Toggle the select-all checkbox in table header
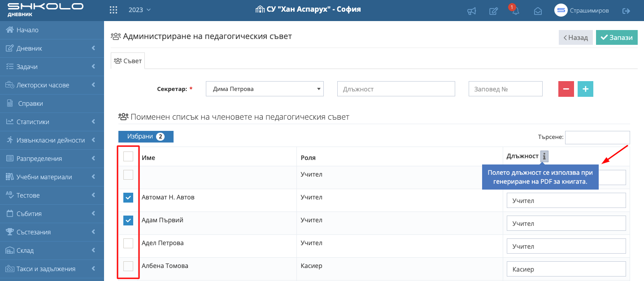 click(128, 156)
